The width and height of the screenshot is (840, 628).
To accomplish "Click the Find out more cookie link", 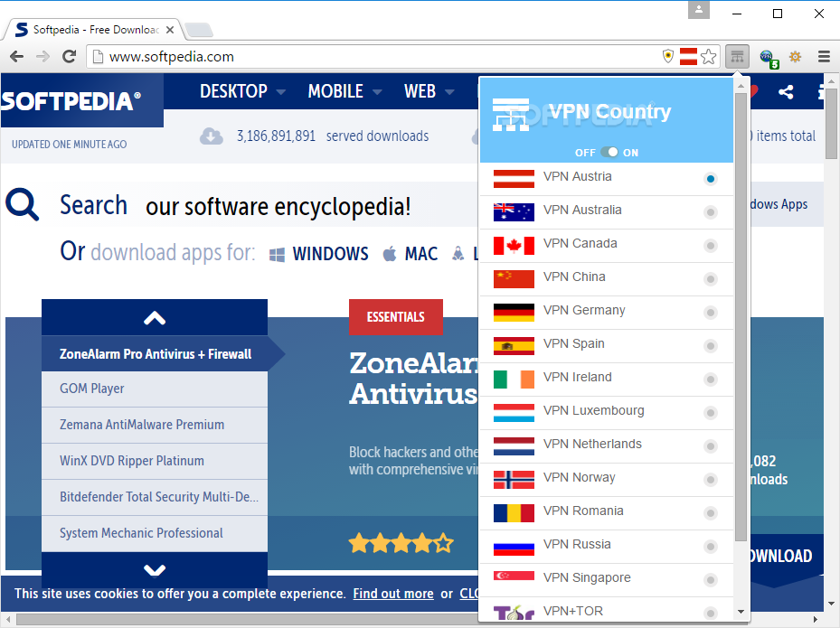I will tap(393, 594).
